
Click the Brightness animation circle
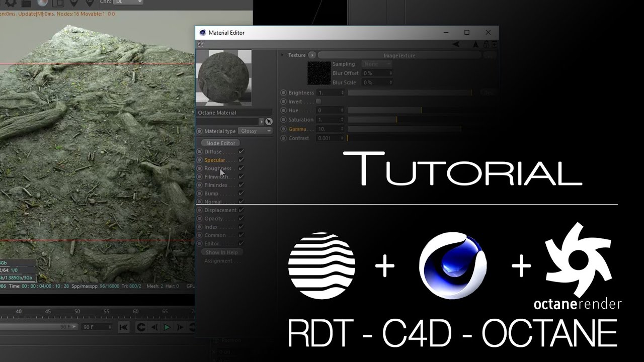[284, 93]
